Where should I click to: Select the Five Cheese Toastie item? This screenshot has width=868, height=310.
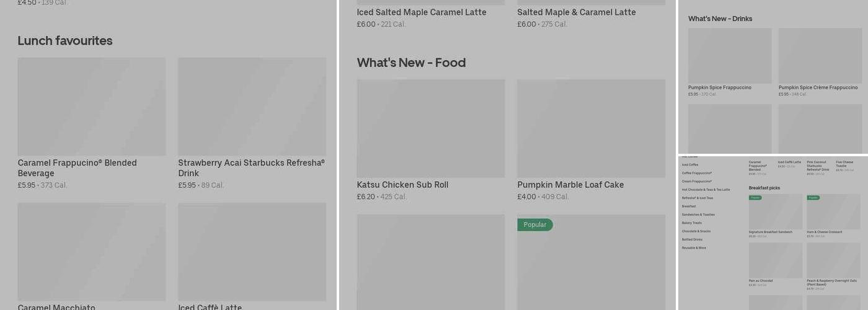pyautogui.click(x=845, y=164)
